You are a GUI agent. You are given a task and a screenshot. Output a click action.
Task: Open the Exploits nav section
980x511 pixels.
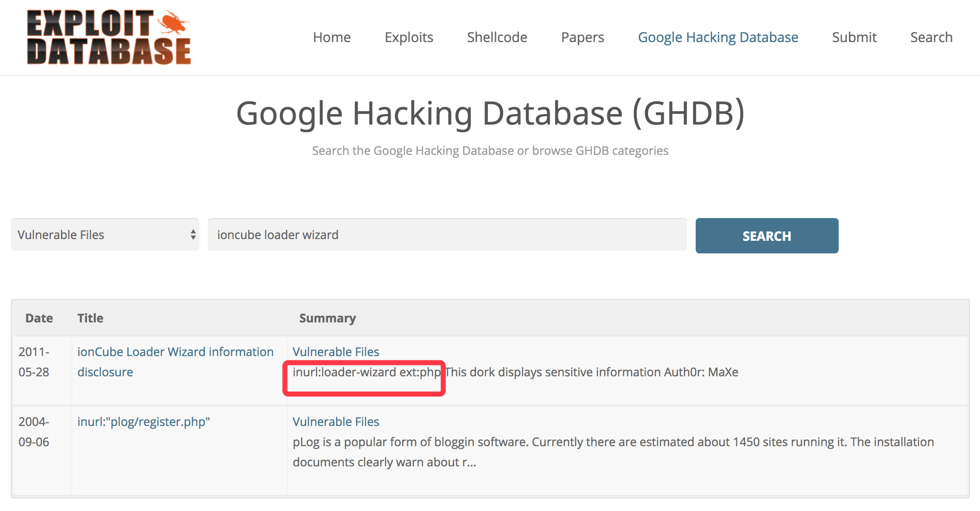[x=409, y=37]
